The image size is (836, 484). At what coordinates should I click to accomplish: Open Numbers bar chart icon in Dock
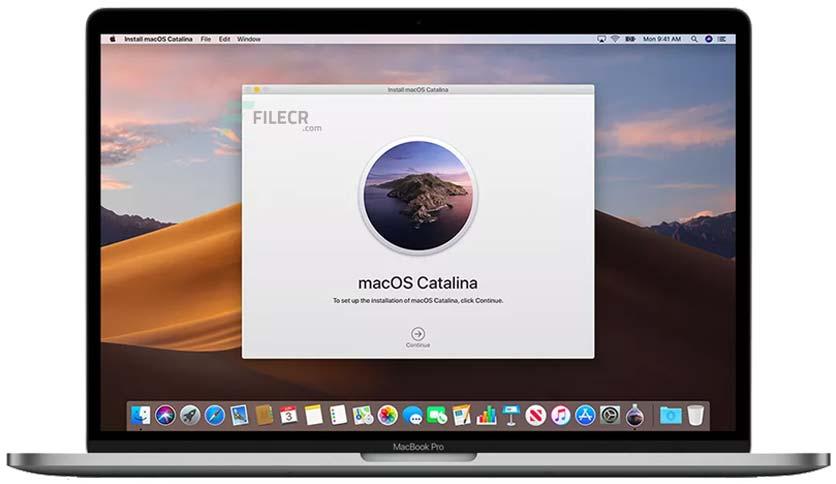click(486, 415)
